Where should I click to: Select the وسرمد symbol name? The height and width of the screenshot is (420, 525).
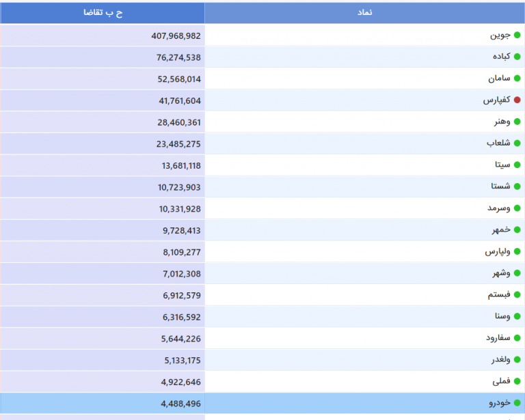click(499, 208)
